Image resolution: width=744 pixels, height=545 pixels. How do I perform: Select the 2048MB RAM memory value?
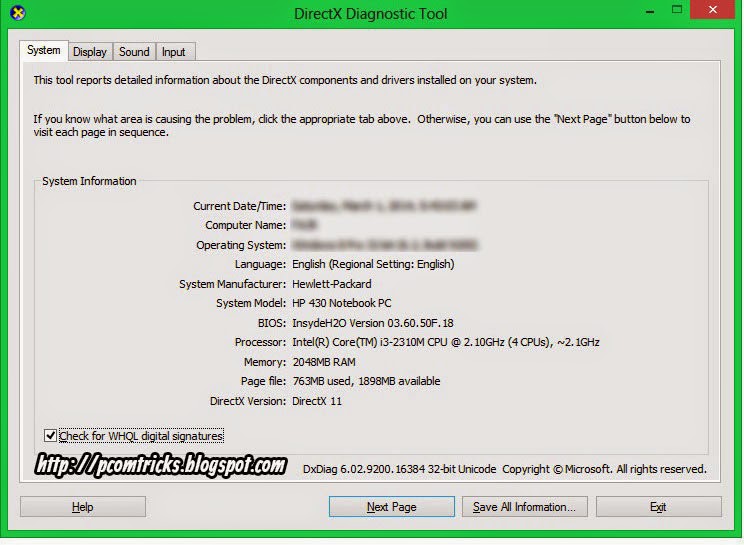pos(324,362)
